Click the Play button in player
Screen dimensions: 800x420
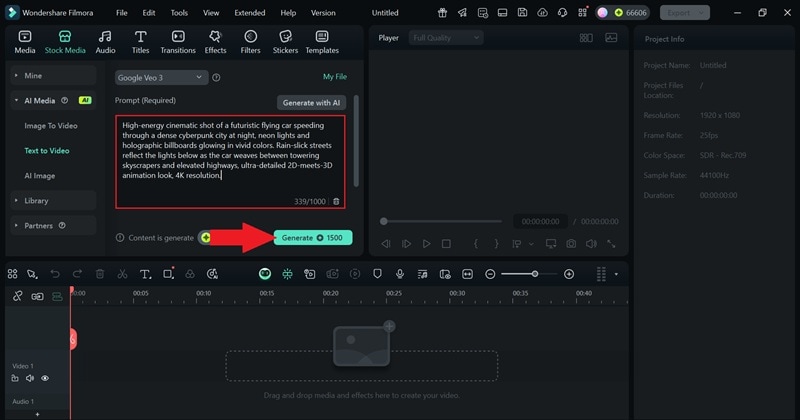click(427, 244)
